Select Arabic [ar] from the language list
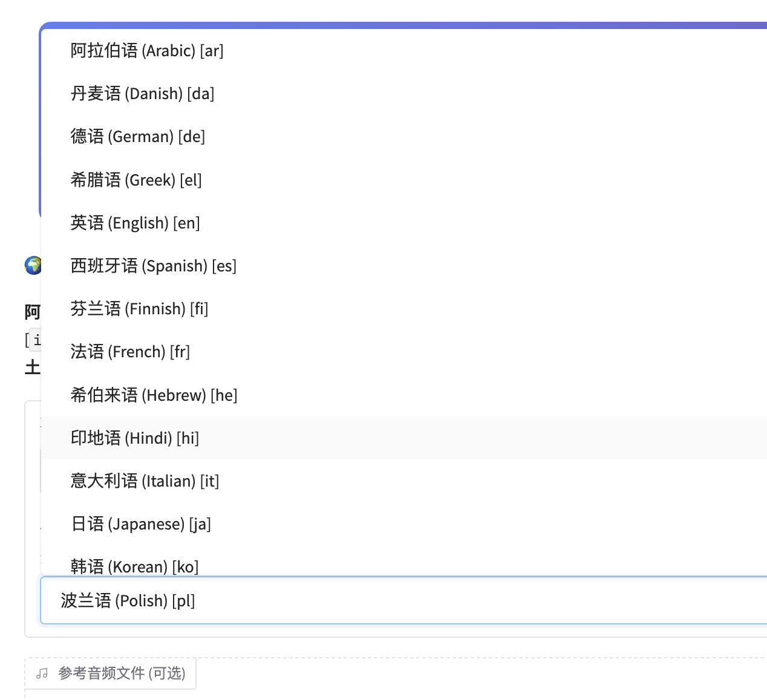This screenshot has width=767, height=700. tap(147, 51)
